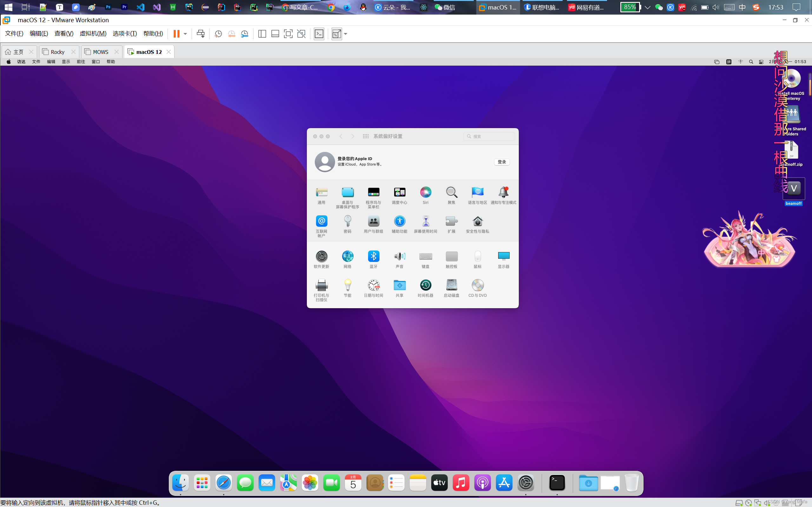
Task: Open the Time Machine (时间机器) icon
Action: (x=426, y=285)
